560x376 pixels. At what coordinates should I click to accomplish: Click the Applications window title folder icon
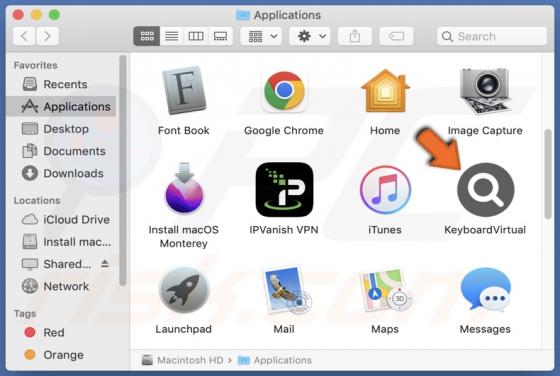243,15
